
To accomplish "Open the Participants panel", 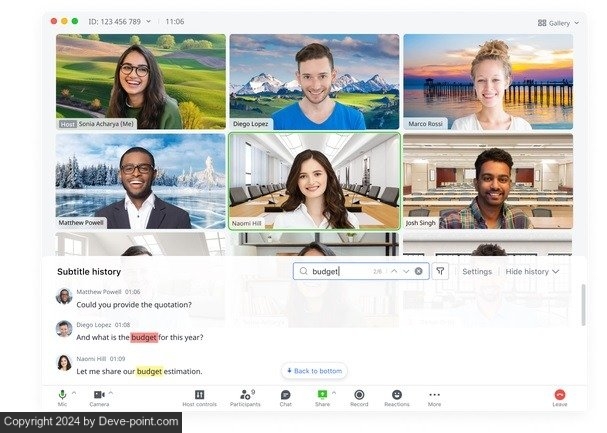I will click(x=244, y=395).
